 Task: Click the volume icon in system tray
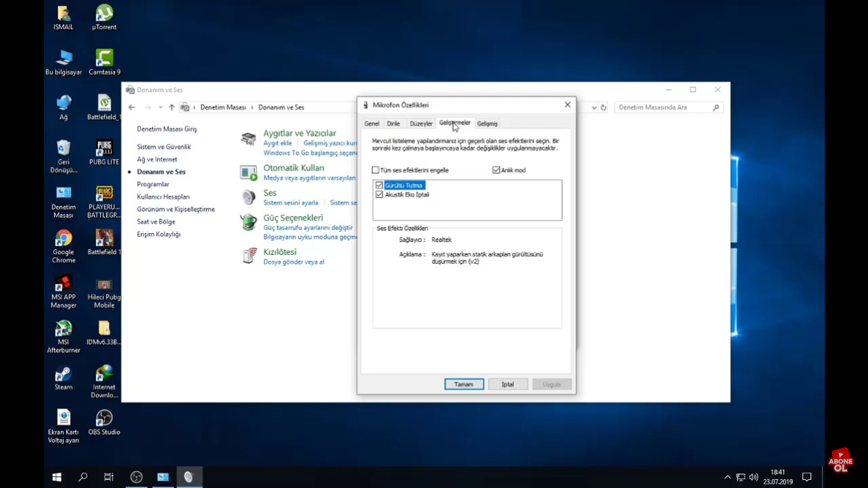[x=754, y=477]
